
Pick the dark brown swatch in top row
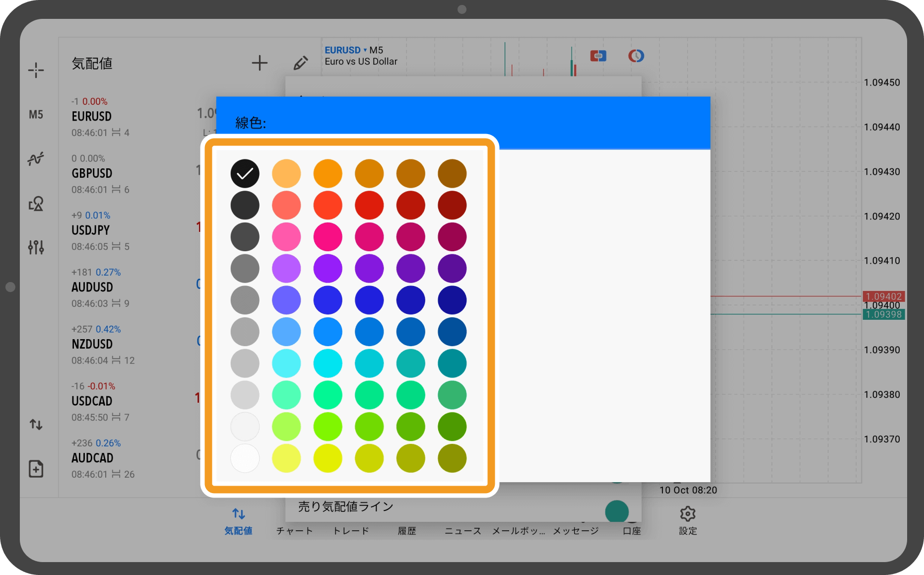coord(452,173)
